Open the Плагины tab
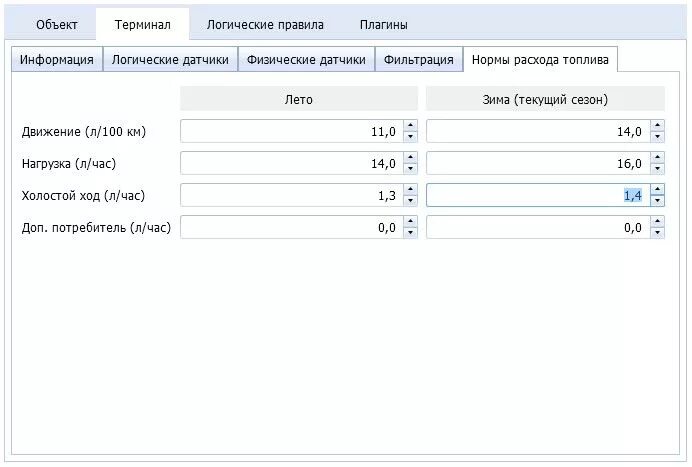The height and width of the screenshot is (467, 692). pyautogui.click(x=383, y=24)
